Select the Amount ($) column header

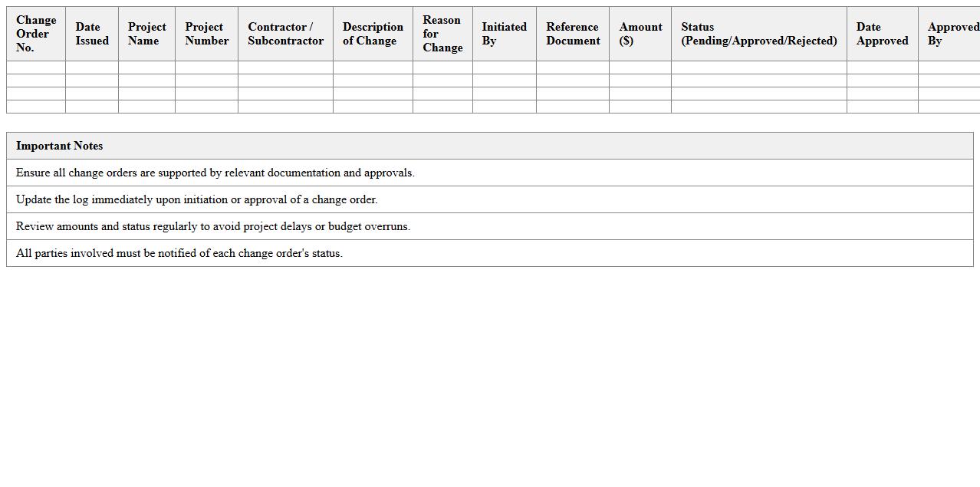640,34
